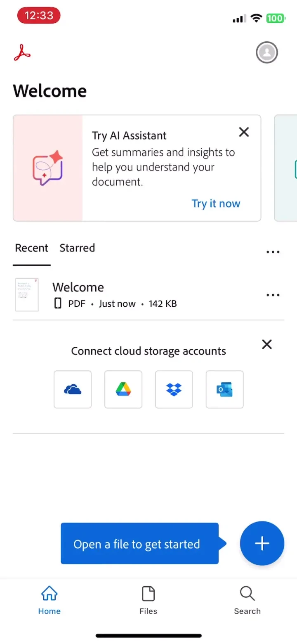Go to the Home tab

[x=49, y=600]
